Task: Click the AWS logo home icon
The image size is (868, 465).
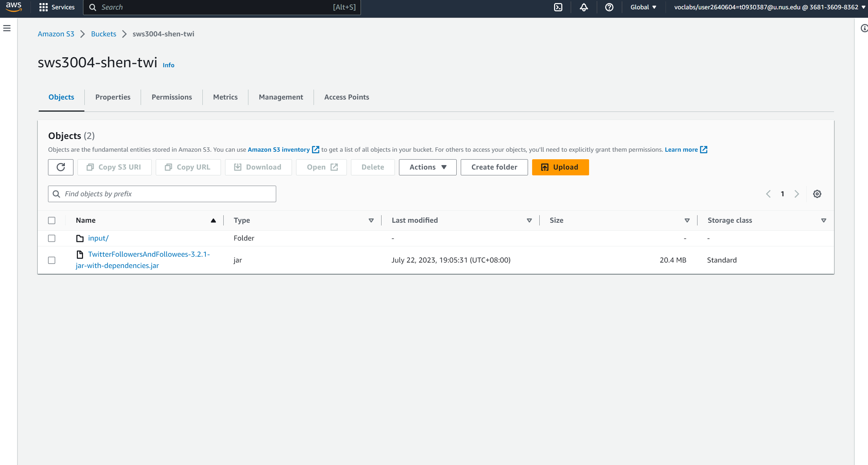Action: point(14,7)
